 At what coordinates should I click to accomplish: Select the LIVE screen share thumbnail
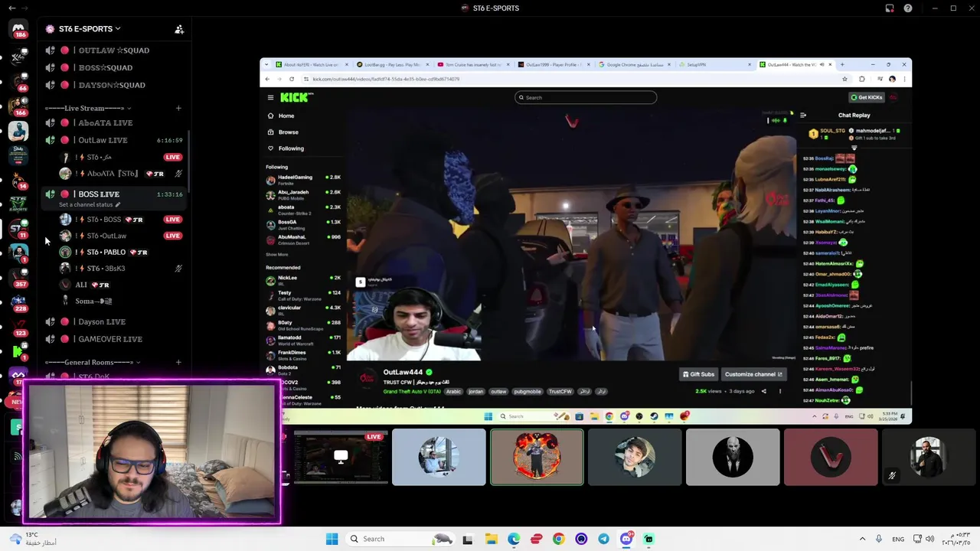(x=341, y=457)
